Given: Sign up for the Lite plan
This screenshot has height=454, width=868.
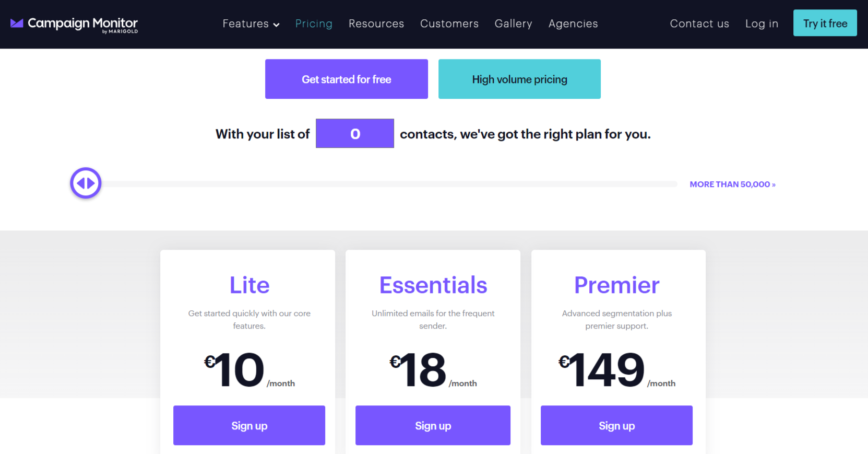Looking at the screenshot, I should point(249,425).
